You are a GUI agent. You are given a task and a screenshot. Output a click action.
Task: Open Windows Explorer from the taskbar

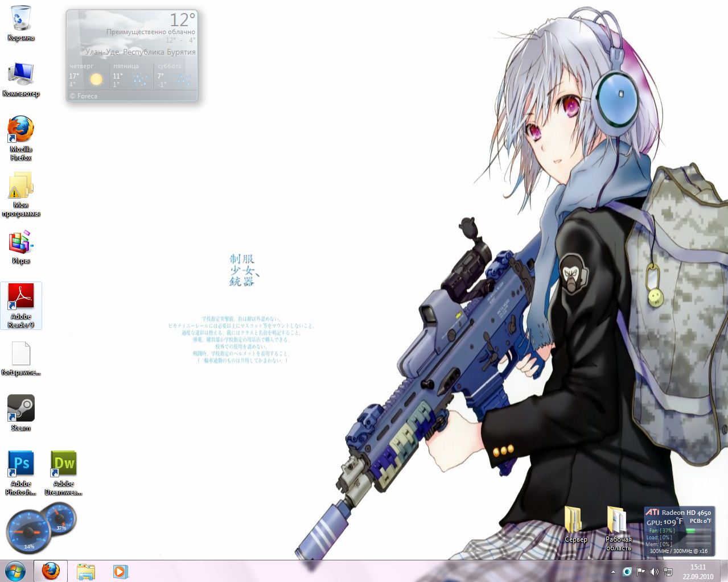(86, 571)
